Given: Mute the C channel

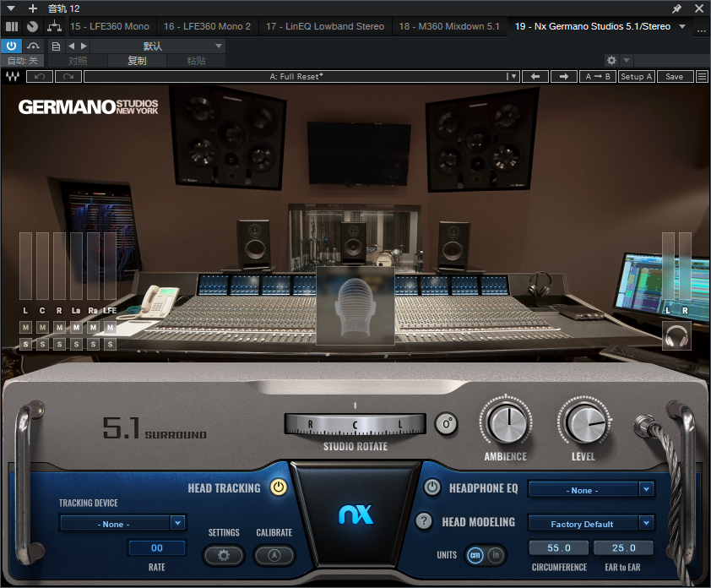Looking at the screenshot, I should click(x=42, y=327).
